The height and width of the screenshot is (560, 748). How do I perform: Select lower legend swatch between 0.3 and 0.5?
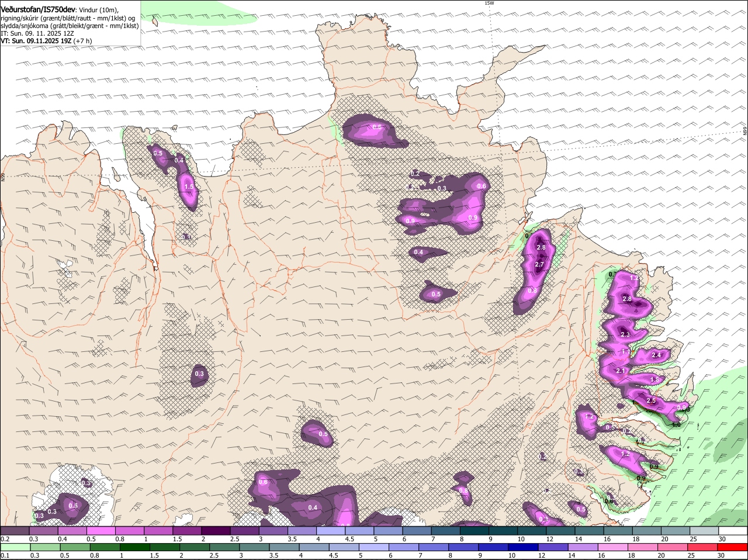[x=45, y=547]
